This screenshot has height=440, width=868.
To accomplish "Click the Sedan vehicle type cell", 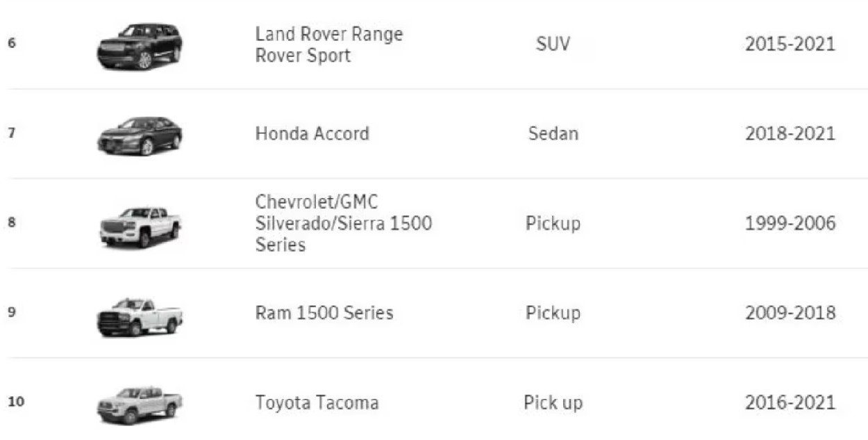I will pyautogui.click(x=553, y=133).
